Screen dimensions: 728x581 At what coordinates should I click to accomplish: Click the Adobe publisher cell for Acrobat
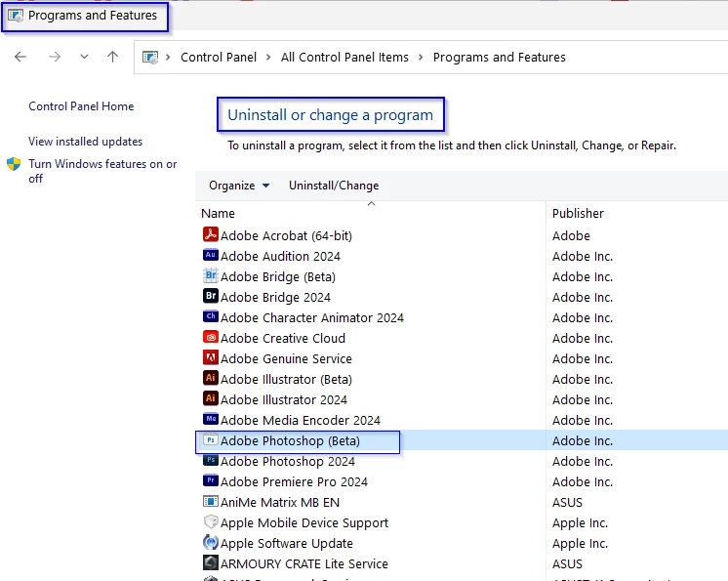pyautogui.click(x=571, y=236)
